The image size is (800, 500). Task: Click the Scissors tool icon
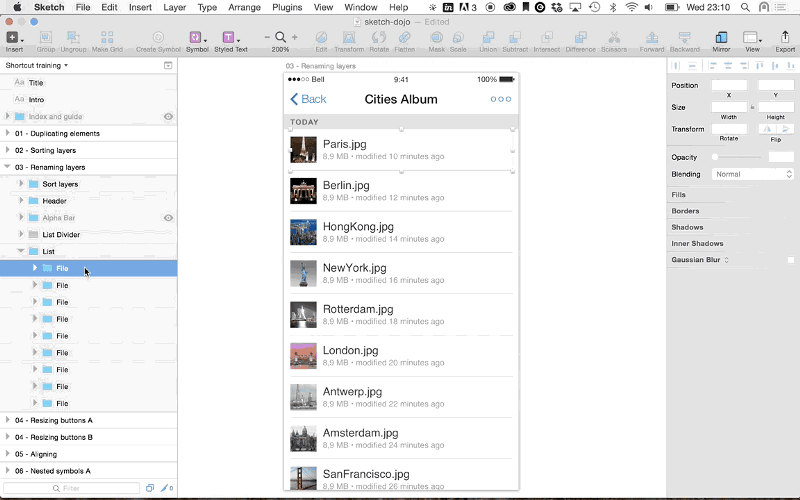pyautogui.click(x=615, y=38)
